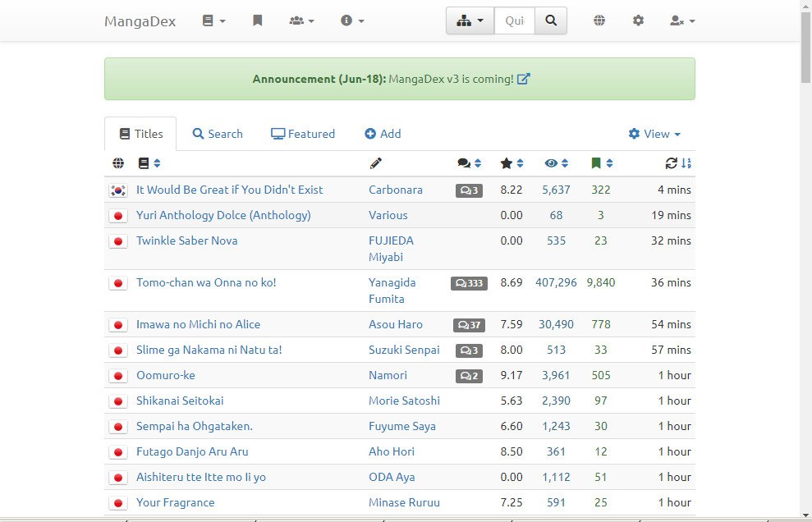This screenshot has width=812, height=522.
Task: Open Yuri Anthology Dolce (Anthology) title
Action: point(223,215)
